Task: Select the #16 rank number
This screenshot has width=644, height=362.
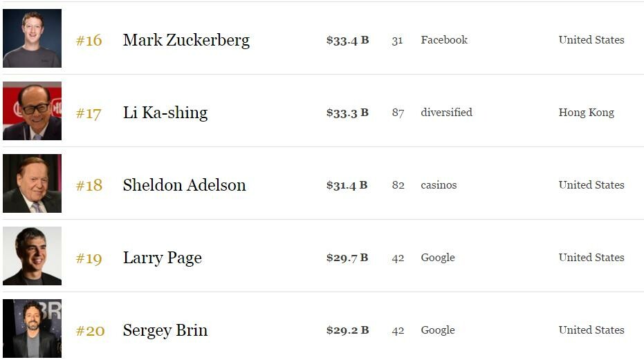Action: coord(89,41)
